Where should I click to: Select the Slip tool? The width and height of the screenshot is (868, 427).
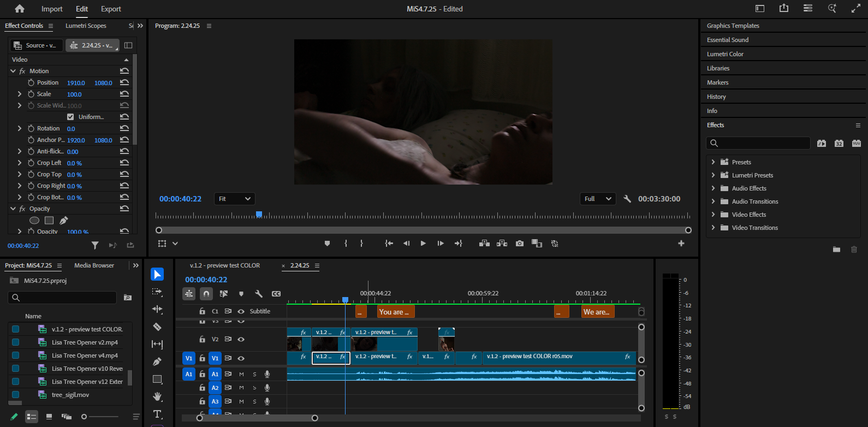(x=157, y=344)
